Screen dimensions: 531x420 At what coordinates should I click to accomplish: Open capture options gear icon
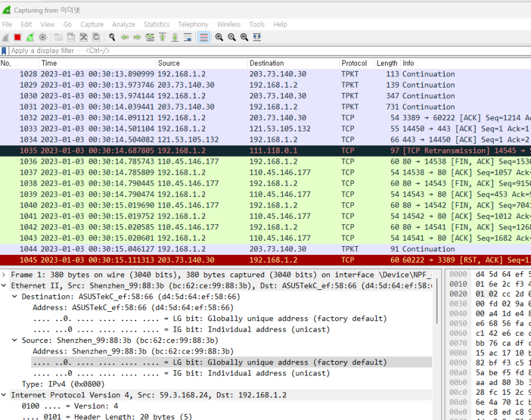pyautogui.click(x=42, y=37)
